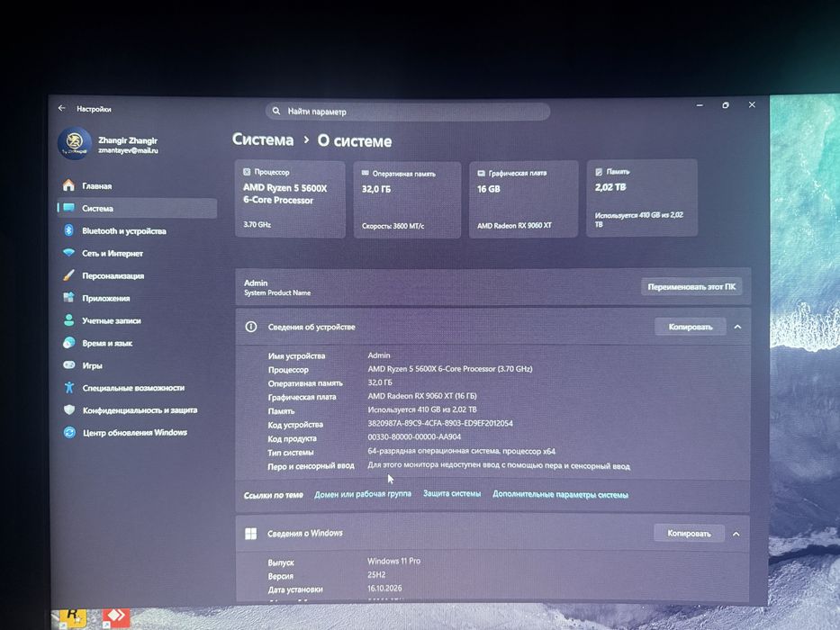The image size is (840, 630).
Task: Minimize the Settings window
Action: click(x=700, y=105)
